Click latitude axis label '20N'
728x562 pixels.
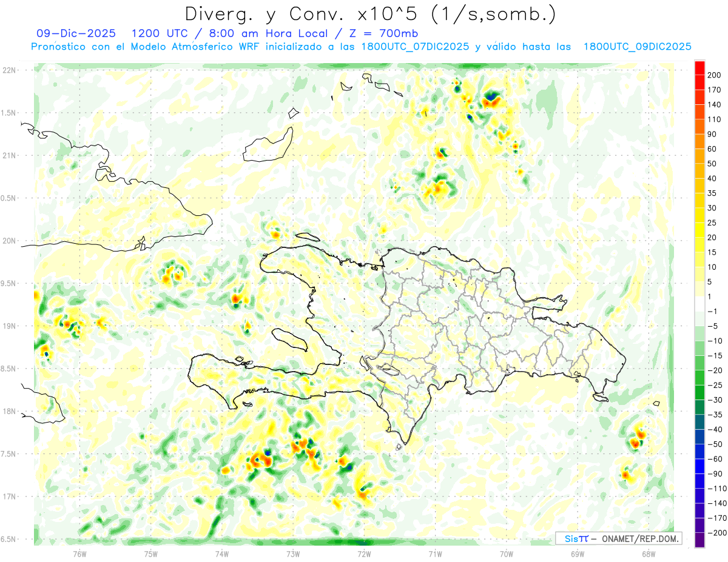(10, 241)
